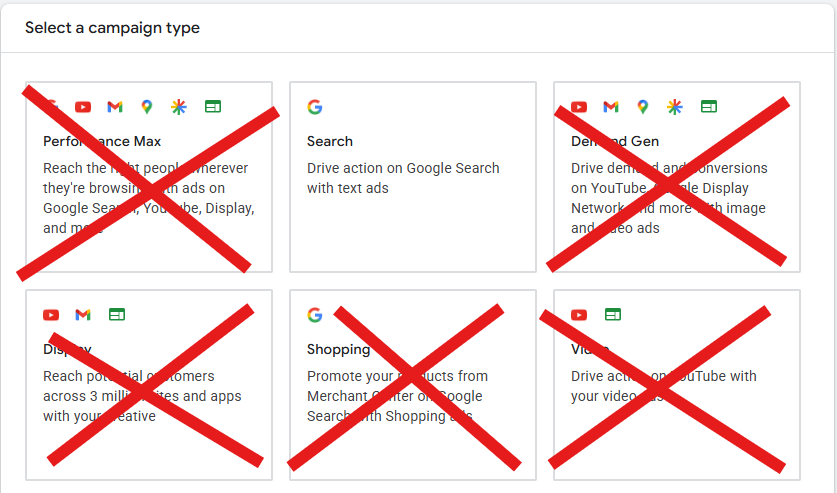Click the green Display icon in Video card

pos(613,315)
